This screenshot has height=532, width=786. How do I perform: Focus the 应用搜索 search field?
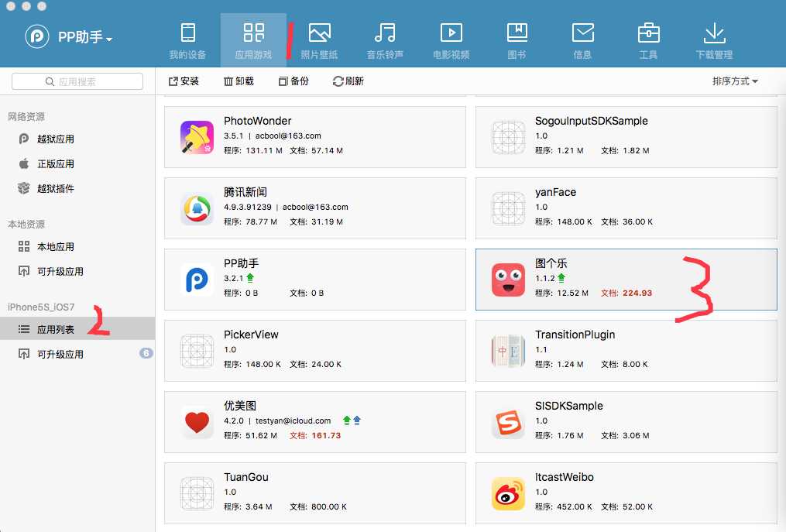(x=77, y=81)
